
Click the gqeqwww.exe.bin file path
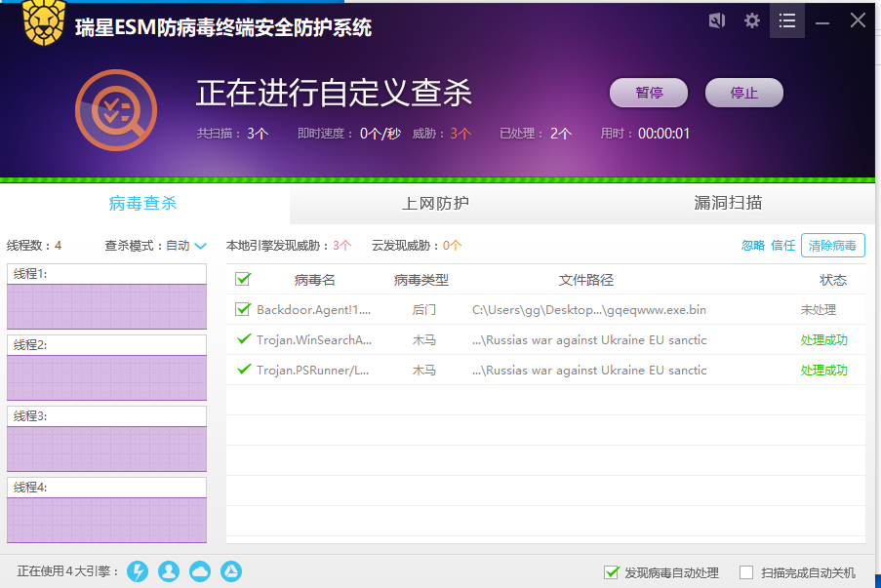click(589, 309)
